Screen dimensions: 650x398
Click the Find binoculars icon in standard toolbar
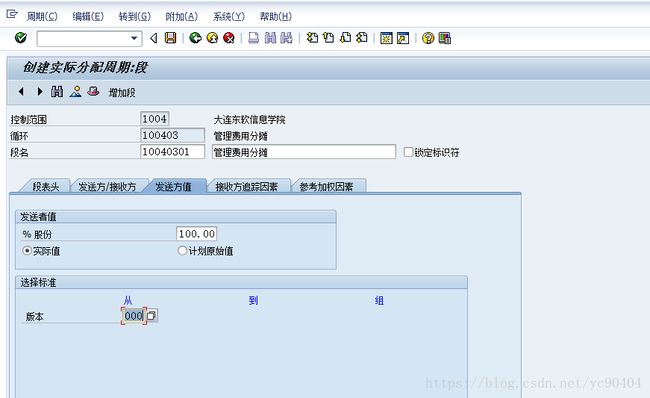pos(270,38)
